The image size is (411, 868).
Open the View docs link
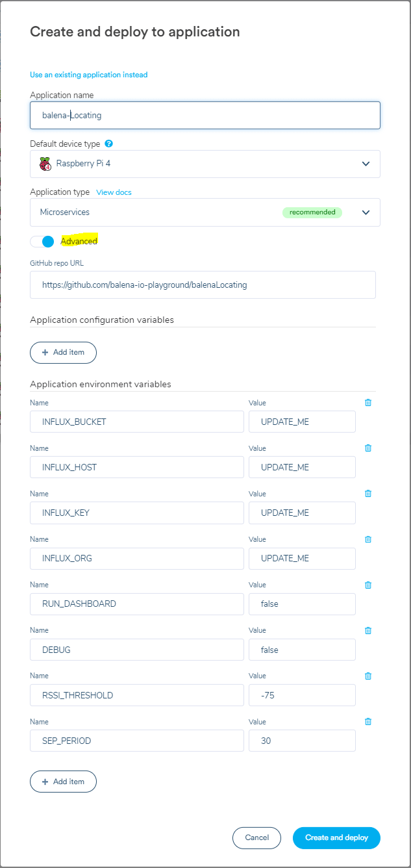[x=114, y=192]
